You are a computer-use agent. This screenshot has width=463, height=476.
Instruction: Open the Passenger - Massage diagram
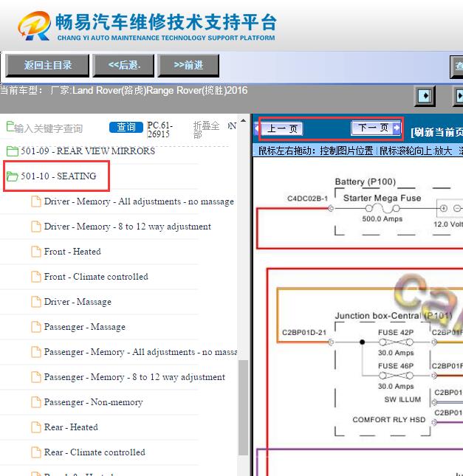(x=84, y=327)
